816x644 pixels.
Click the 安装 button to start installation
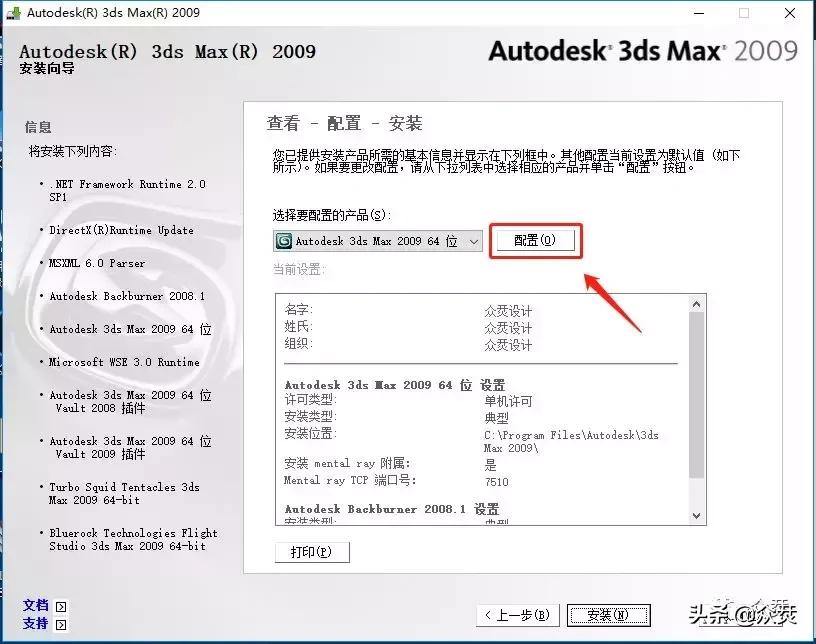609,615
